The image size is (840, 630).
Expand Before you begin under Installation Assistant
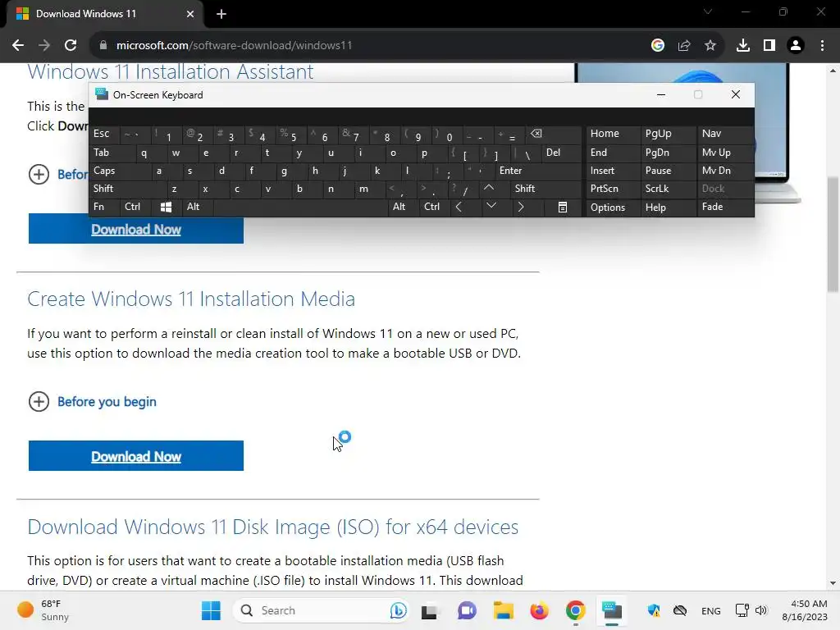point(58,175)
